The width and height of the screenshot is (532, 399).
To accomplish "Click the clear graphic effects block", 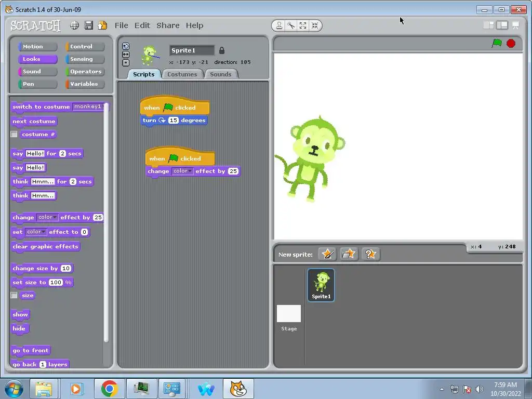I will [x=45, y=247].
